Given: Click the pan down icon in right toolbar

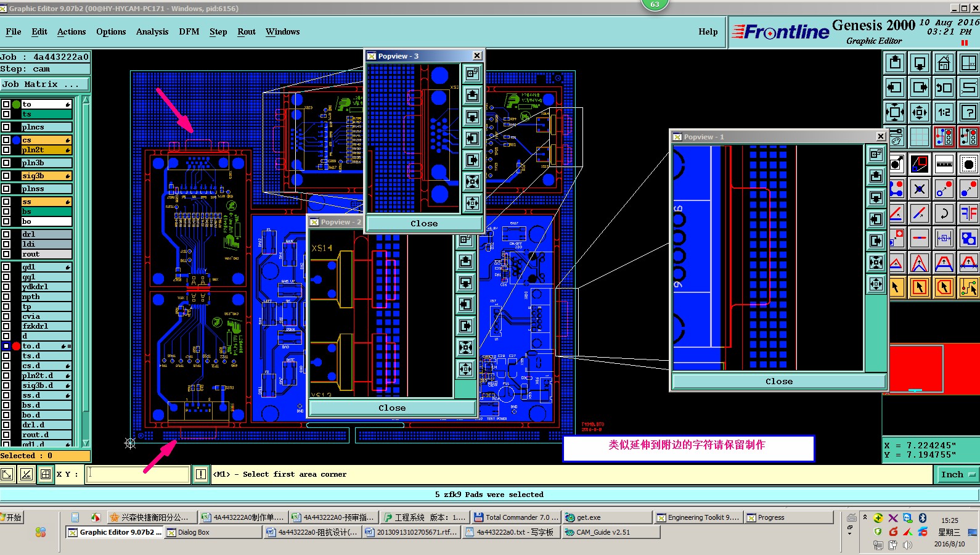Looking at the screenshot, I should point(920,63).
